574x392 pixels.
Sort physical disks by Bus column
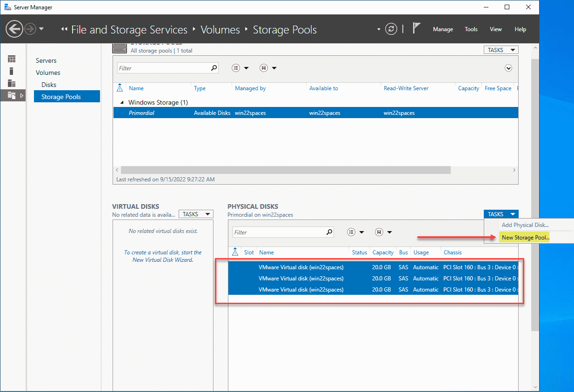click(403, 252)
